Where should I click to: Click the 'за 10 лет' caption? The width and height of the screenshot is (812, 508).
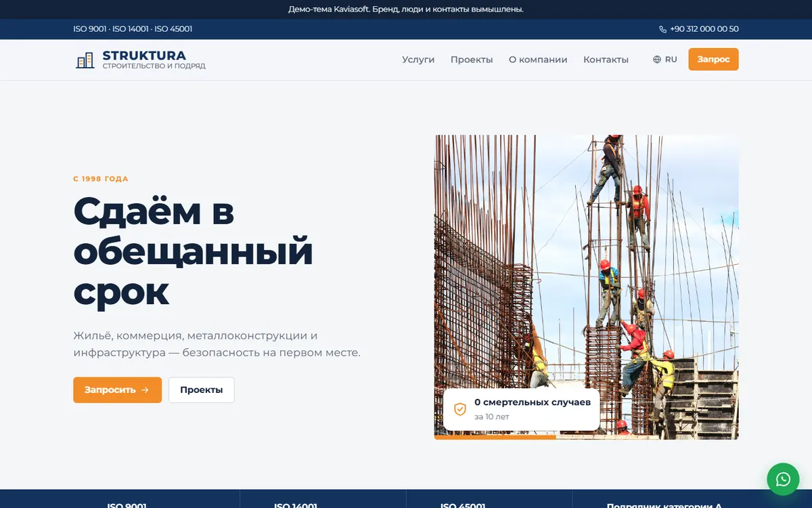click(x=492, y=417)
